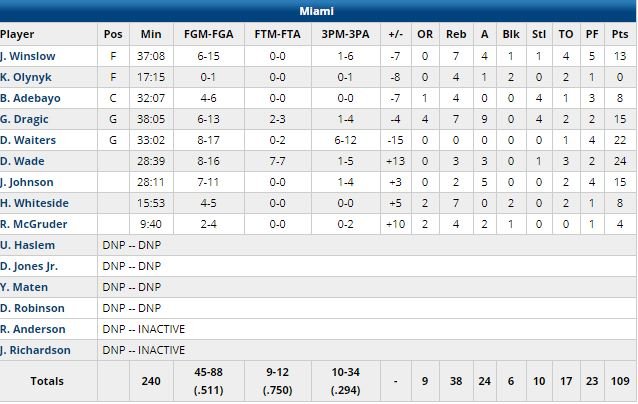
Task: Click the Min column header
Action: coord(152,33)
